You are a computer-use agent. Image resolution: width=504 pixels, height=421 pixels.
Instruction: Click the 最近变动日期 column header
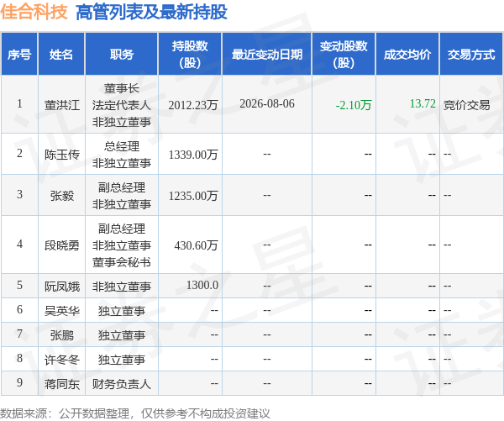267,55
